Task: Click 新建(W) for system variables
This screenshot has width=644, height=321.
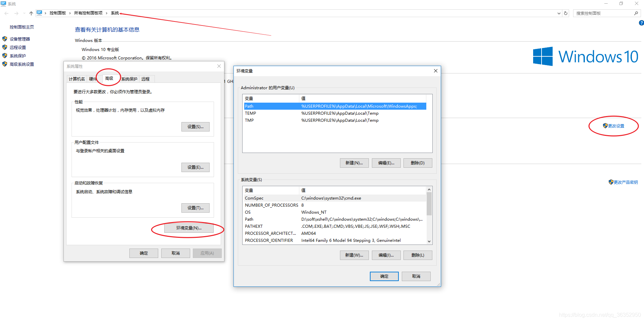Action: coord(354,255)
